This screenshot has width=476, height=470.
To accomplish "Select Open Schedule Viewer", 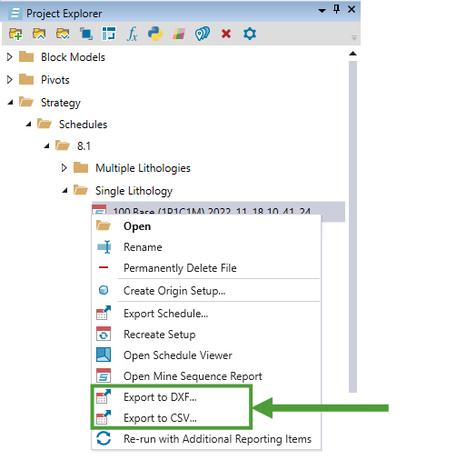I will point(177,355).
